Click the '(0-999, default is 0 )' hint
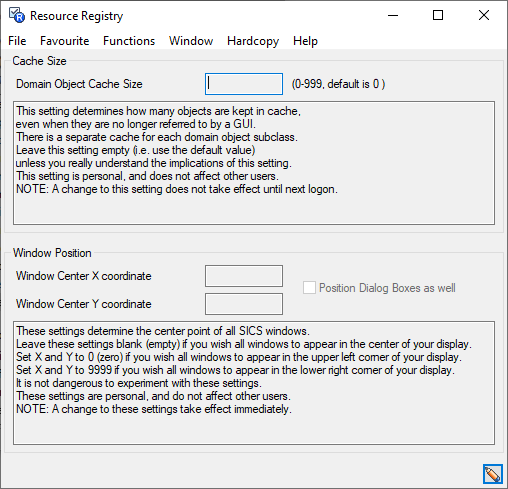508x489 pixels. coord(338,84)
